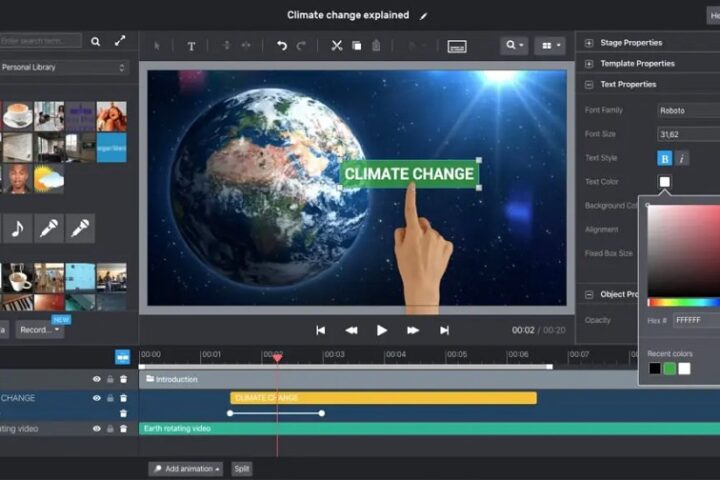Click the Split button
720x480 pixels.
(x=242, y=469)
